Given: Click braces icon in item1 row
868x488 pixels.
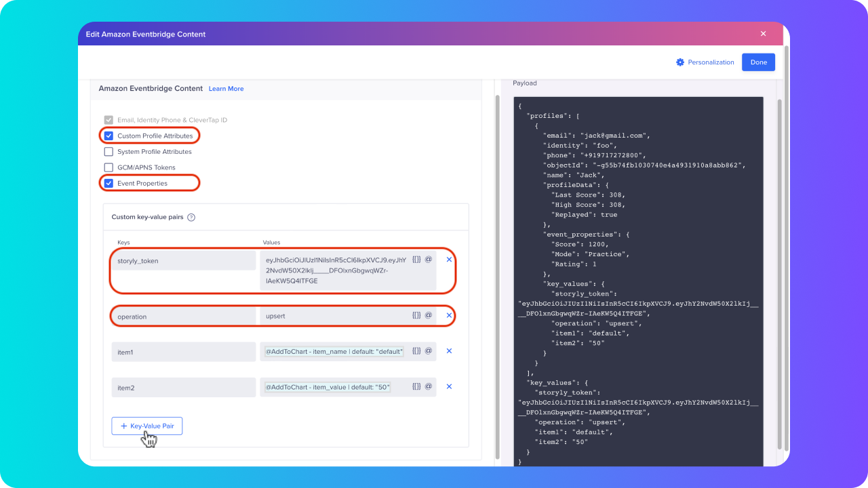Looking at the screenshot, I should click(x=416, y=350).
